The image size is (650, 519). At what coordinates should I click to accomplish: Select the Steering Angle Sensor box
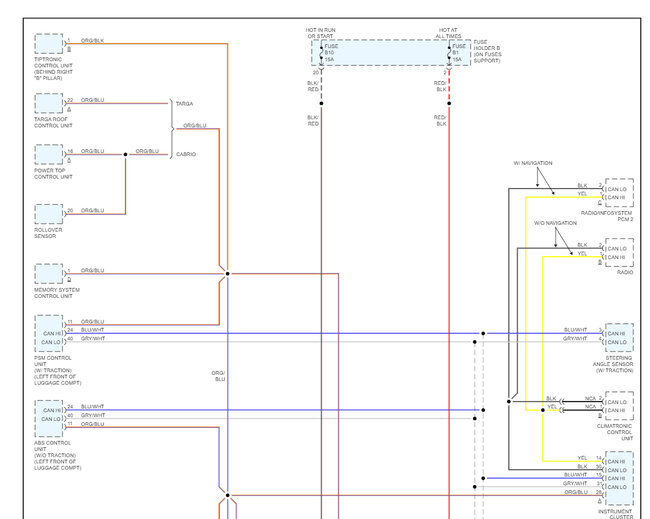coord(619,337)
